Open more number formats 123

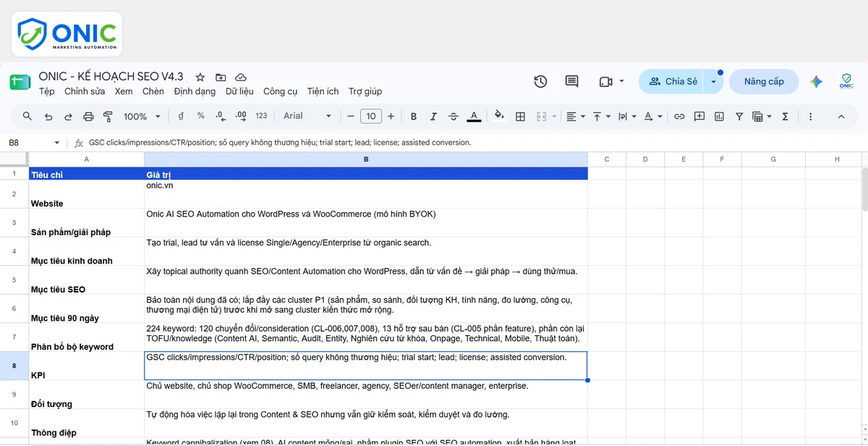pos(261,116)
